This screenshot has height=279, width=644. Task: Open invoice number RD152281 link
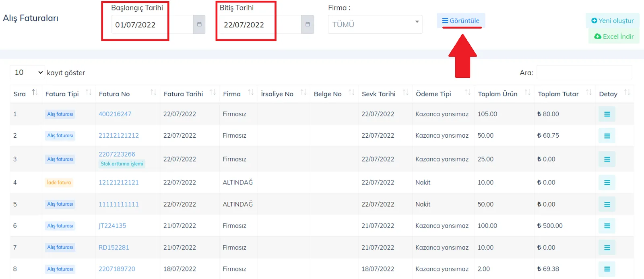tap(114, 248)
